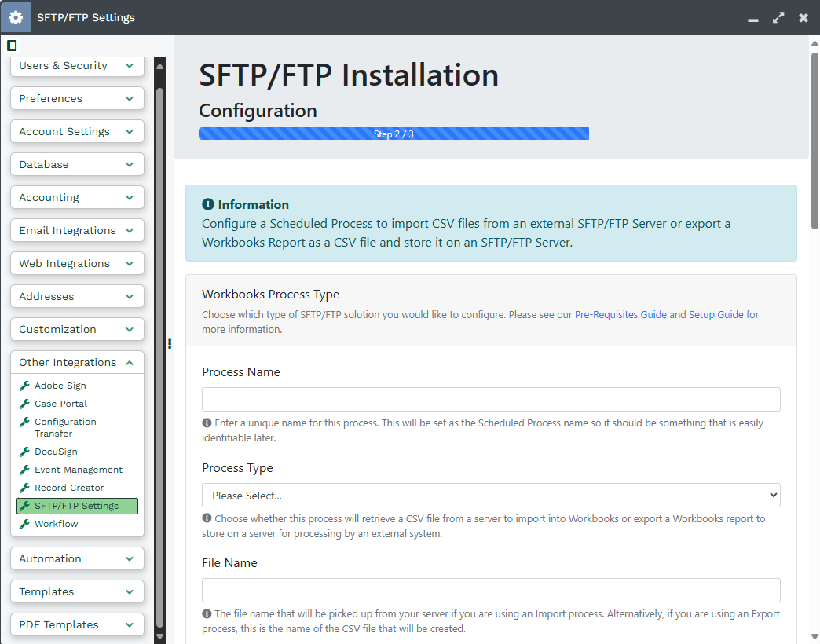The image size is (820, 644).
Task: Click into the File Name input field
Action: [x=491, y=590]
